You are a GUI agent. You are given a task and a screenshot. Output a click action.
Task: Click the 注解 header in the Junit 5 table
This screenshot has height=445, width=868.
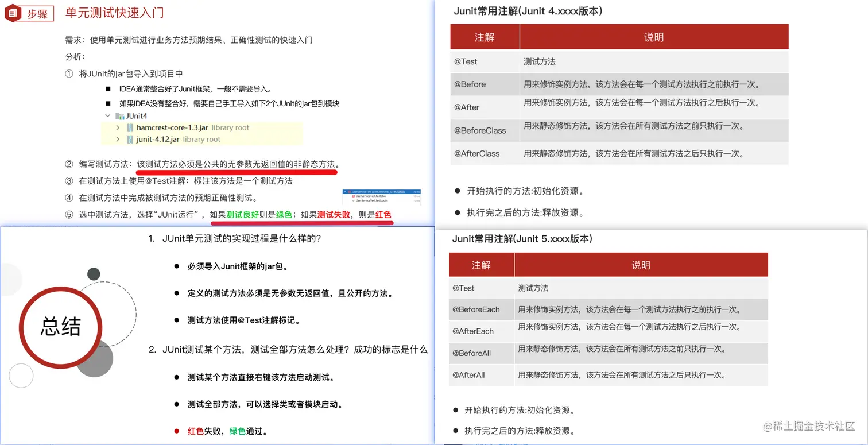pos(481,265)
